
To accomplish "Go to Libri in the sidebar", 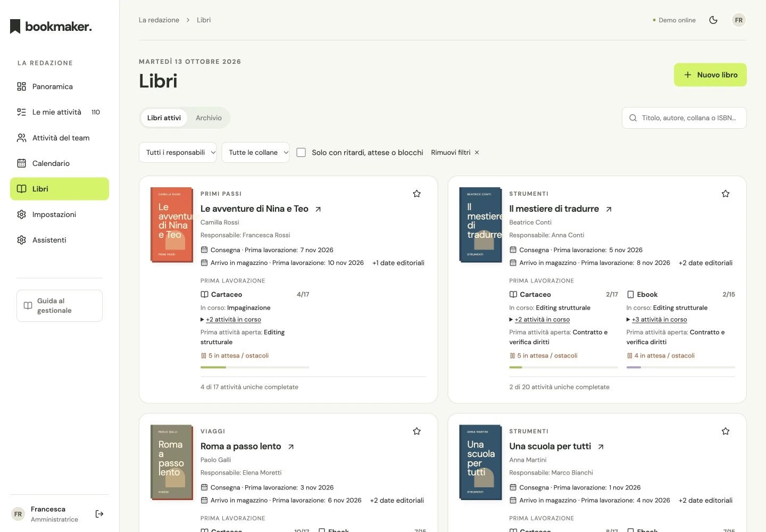I will pos(60,189).
